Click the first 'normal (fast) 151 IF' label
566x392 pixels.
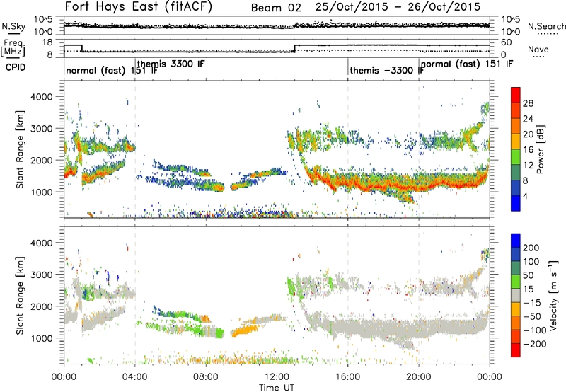(x=112, y=70)
